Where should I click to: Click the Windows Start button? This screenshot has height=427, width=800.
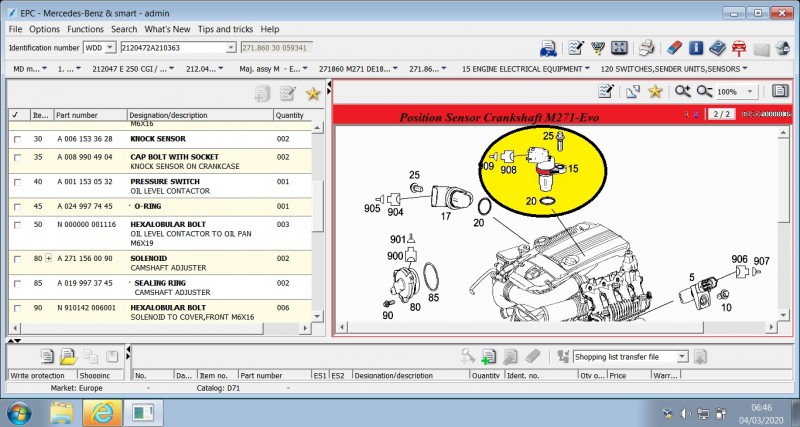(x=19, y=413)
